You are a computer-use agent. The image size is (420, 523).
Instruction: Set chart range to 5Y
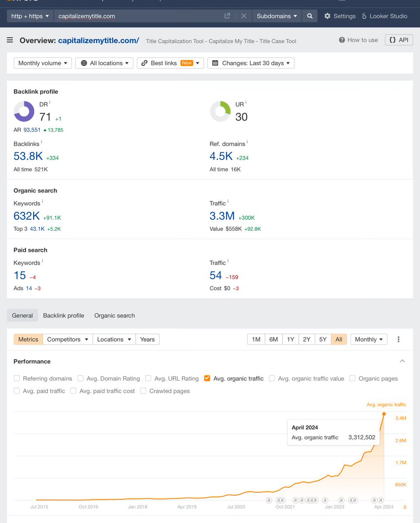(x=323, y=339)
